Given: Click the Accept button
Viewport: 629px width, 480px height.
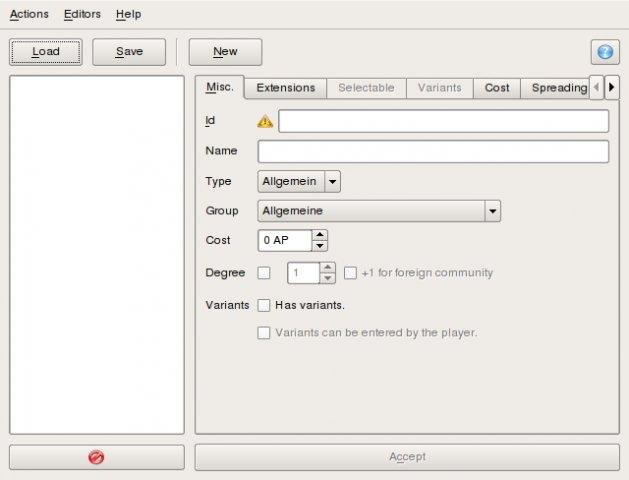Looking at the screenshot, I should 407,457.
